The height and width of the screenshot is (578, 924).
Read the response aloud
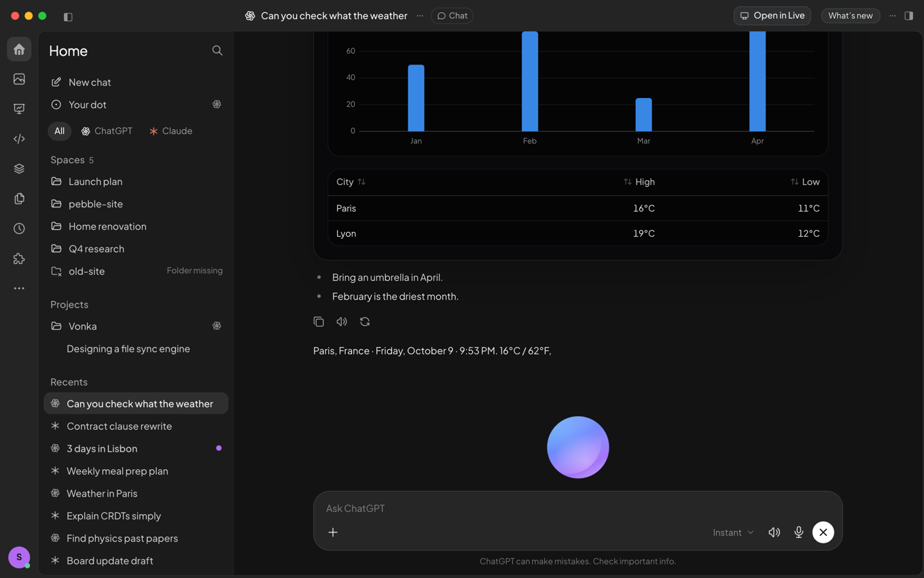coord(342,322)
